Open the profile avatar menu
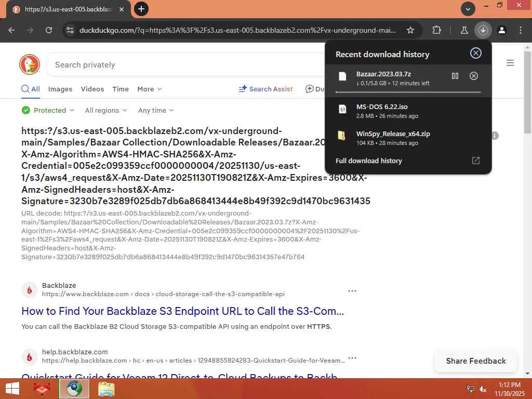 [x=502, y=30]
